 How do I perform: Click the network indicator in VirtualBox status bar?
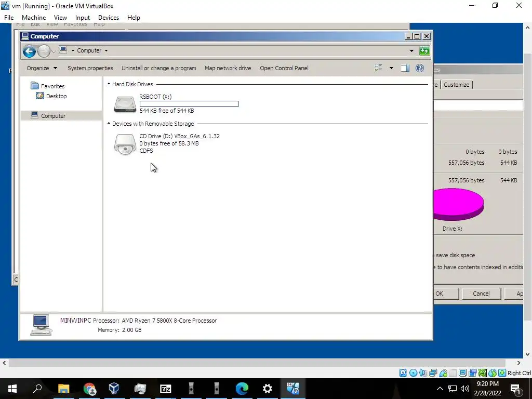433,373
